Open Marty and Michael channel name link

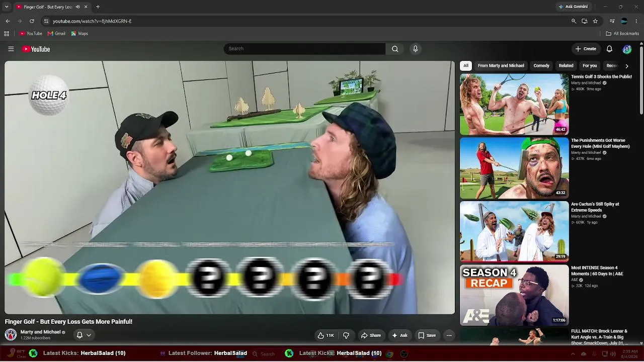click(40, 332)
